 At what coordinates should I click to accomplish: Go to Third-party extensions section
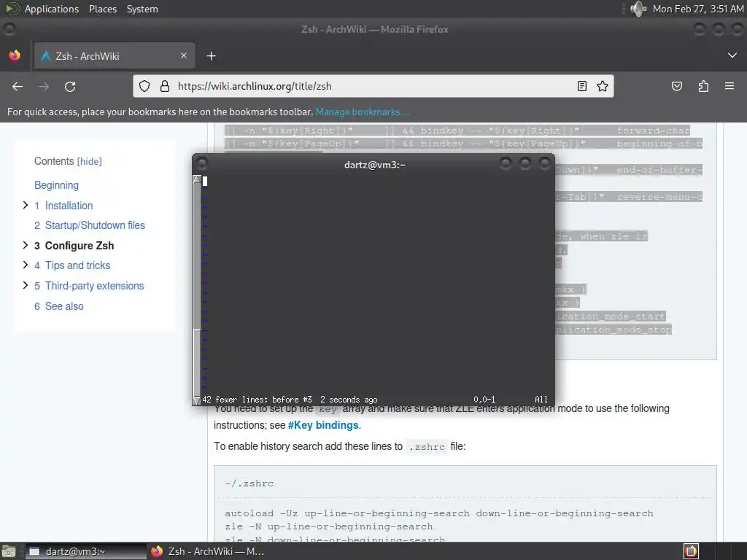[94, 286]
